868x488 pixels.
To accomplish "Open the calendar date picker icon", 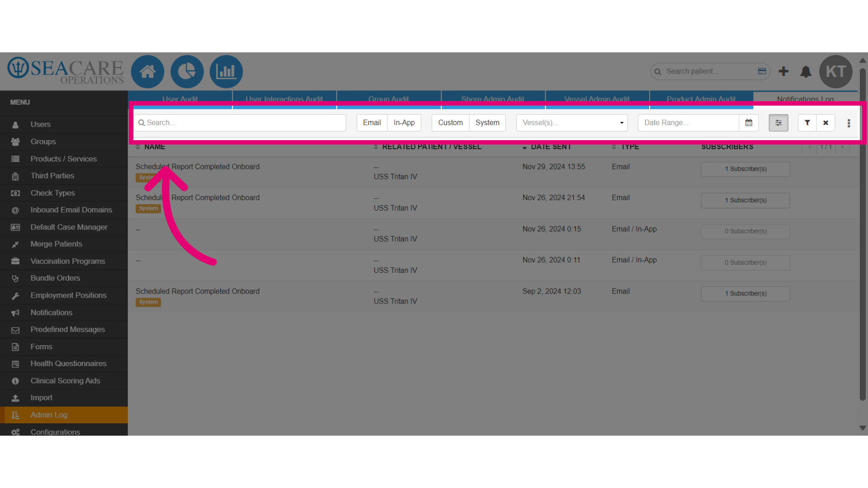I will click(749, 122).
